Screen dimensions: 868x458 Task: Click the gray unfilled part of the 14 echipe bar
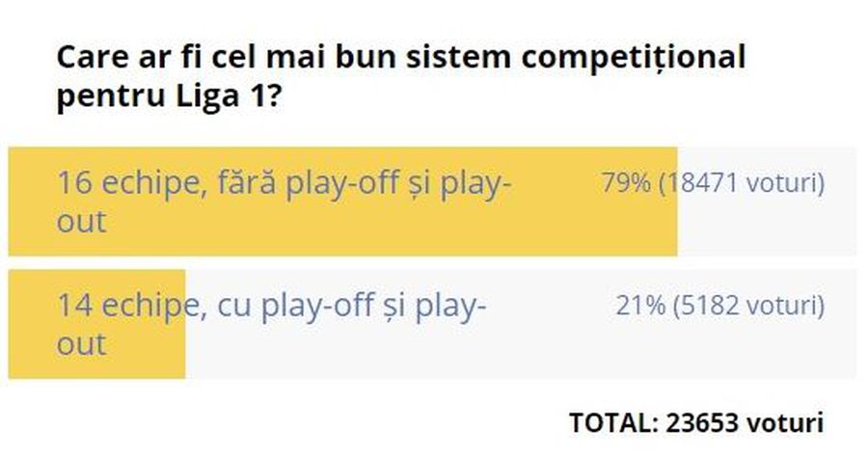pos(521,324)
